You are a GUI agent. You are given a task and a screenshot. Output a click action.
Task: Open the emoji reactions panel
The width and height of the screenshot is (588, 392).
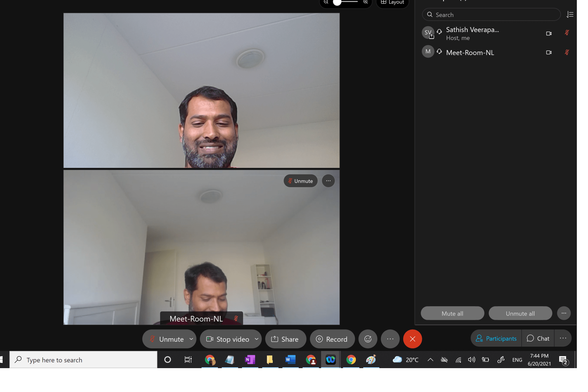[368, 339]
